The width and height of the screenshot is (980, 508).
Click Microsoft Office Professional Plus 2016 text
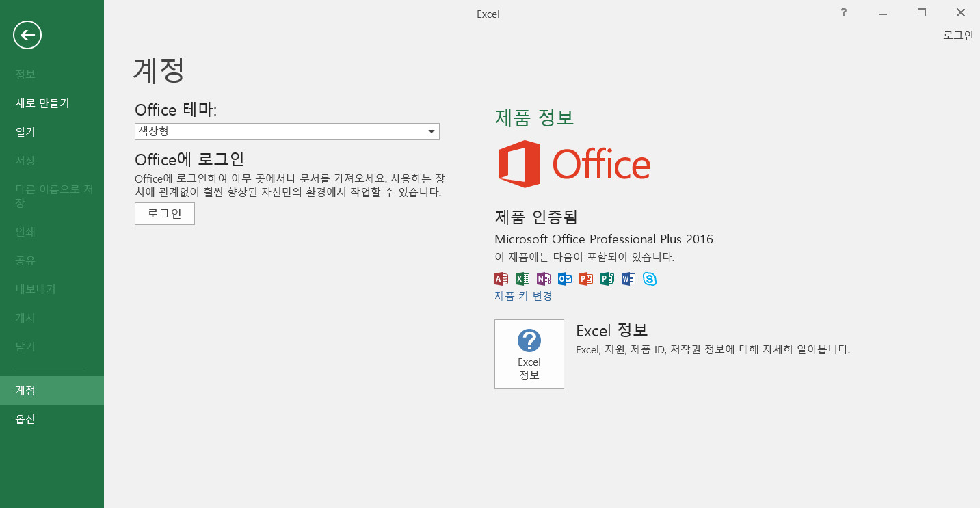(x=604, y=239)
